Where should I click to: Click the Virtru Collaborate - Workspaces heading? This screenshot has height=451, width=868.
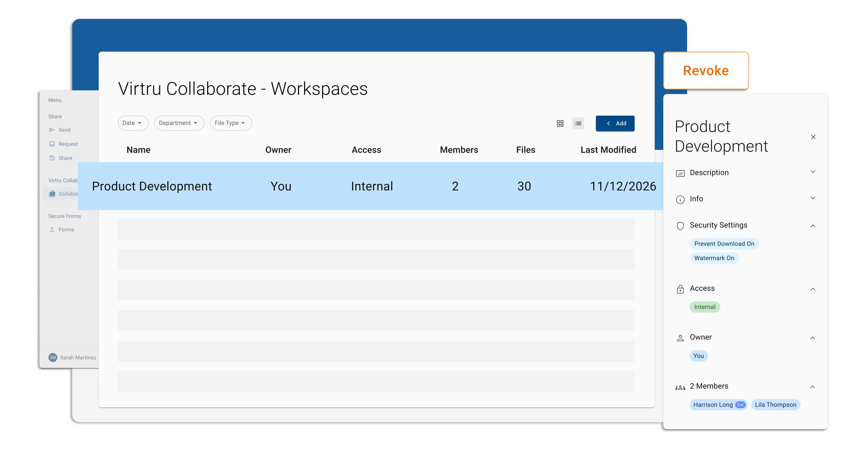click(x=243, y=89)
